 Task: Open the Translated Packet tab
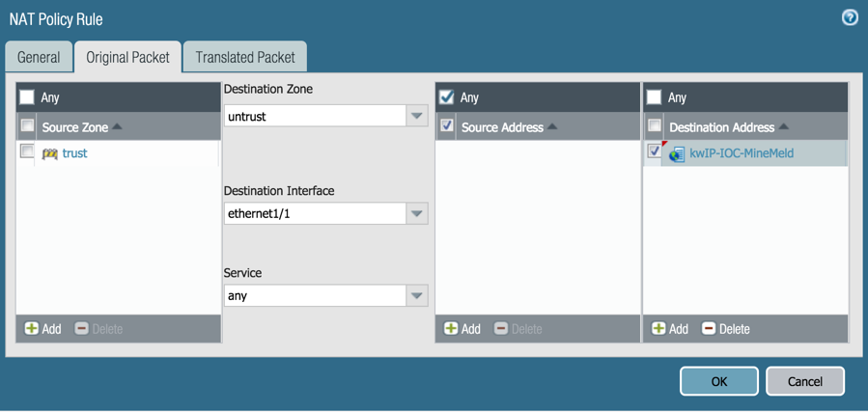245,57
